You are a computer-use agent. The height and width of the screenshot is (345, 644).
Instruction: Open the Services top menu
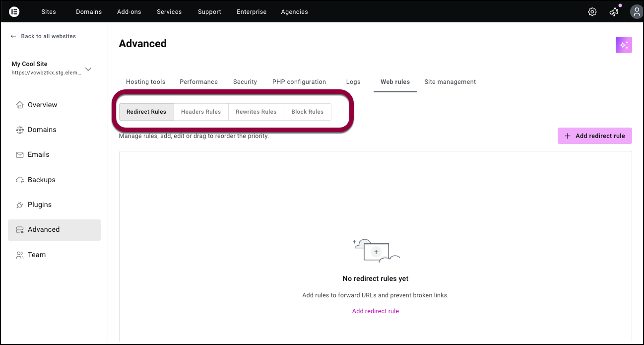coord(169,12)
